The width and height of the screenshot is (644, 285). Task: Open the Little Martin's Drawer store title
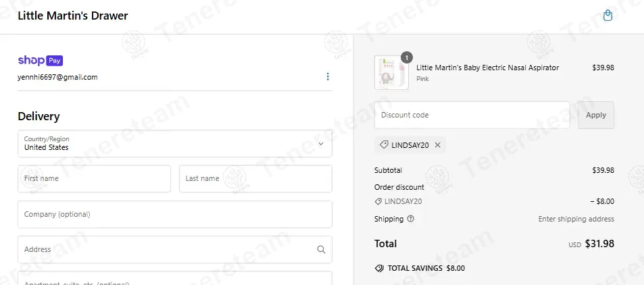click(73, 16)
